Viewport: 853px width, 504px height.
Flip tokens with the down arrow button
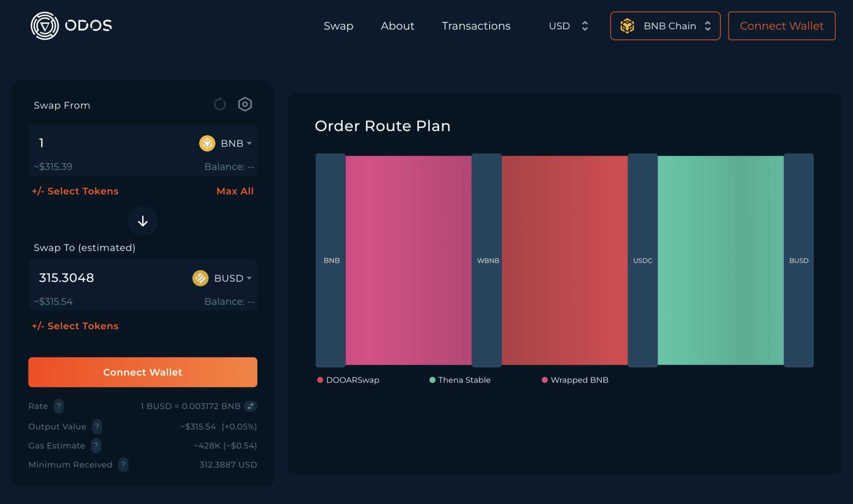(x=143, y=221)
